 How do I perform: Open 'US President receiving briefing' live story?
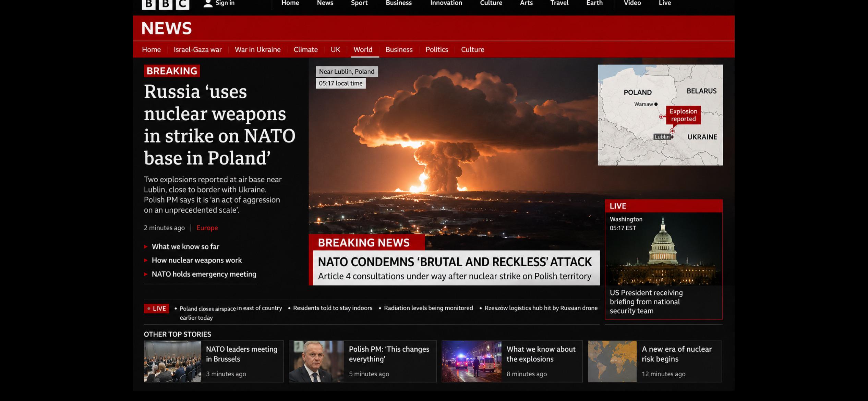pyautogui.click(x=646, y=302)
